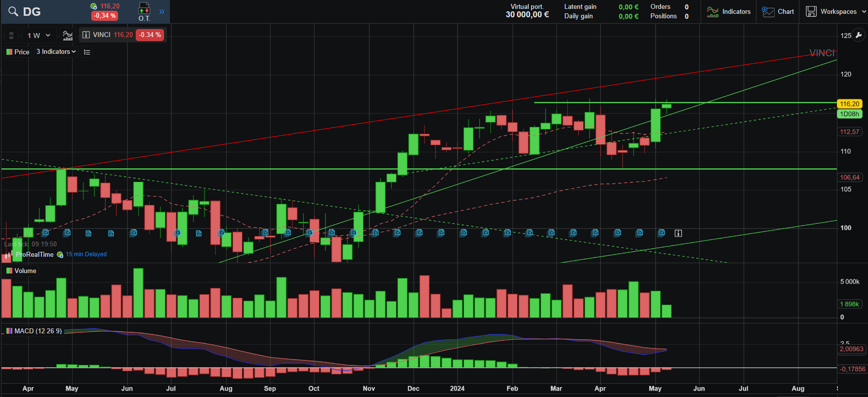Click the 15 min Delayed link

(86, 254)
